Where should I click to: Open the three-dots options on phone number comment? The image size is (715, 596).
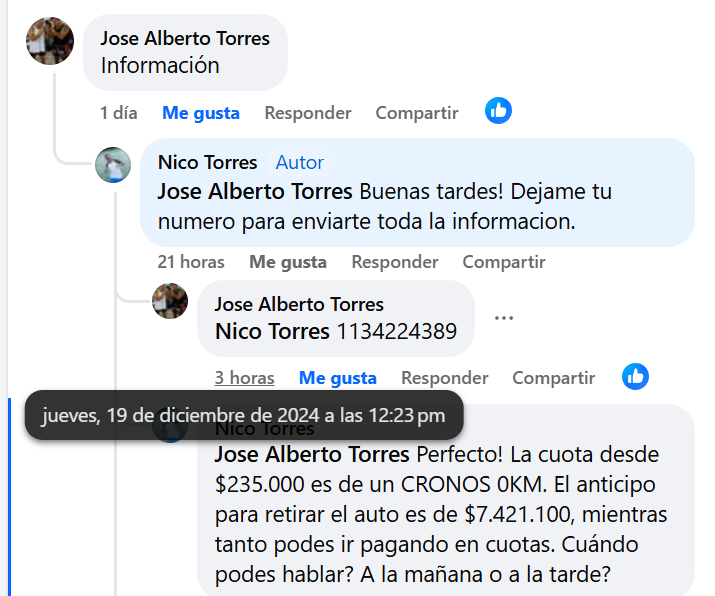coord(504,318)
